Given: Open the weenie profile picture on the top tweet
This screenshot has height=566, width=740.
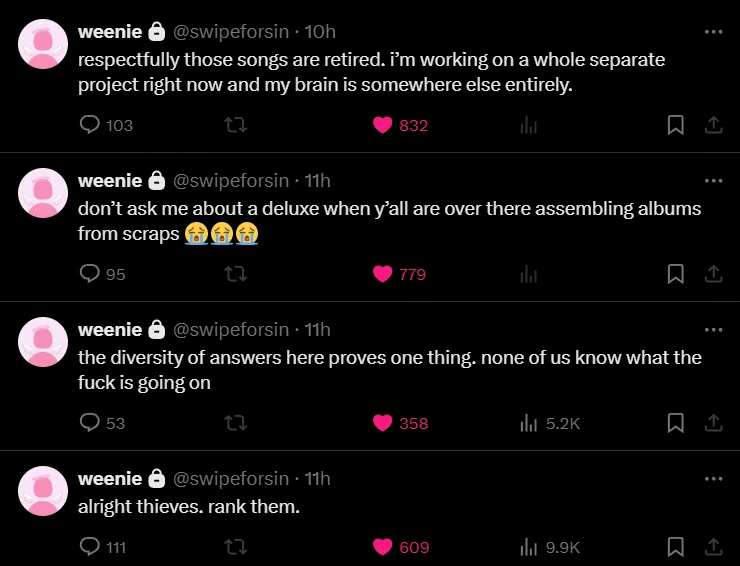Looking at the screenshot, I should [43, 44].
